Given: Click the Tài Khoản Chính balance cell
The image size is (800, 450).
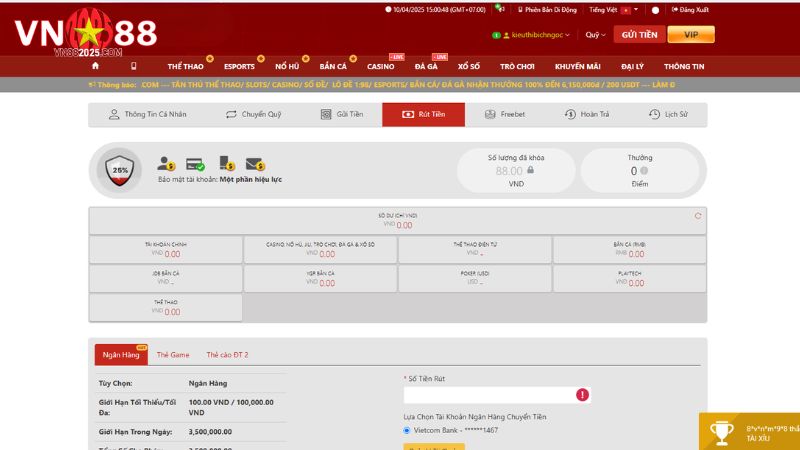Looking at the screenshot, I should [166, 249].
